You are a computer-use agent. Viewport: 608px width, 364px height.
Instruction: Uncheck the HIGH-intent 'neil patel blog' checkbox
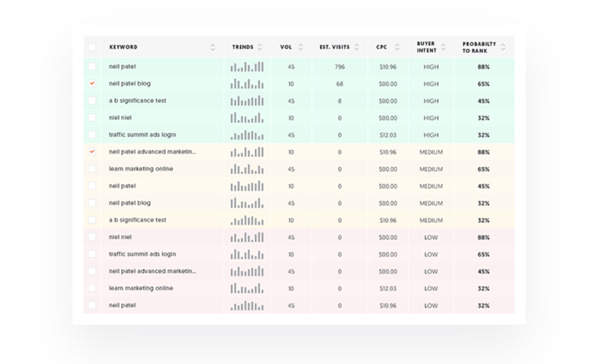(92, 84)
